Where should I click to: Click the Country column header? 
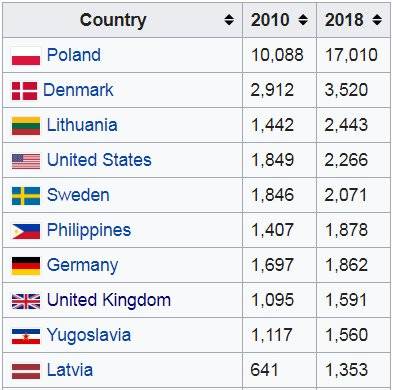point(122,20)
